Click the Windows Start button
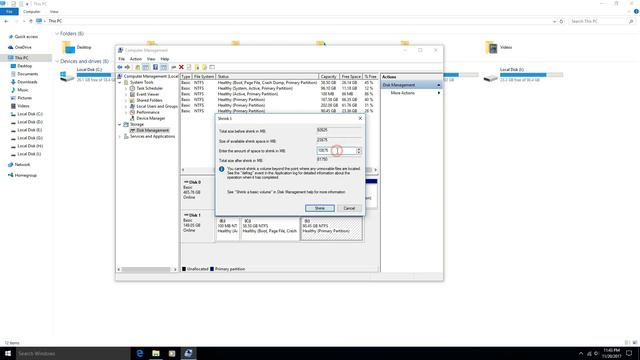 click(8, 353)
